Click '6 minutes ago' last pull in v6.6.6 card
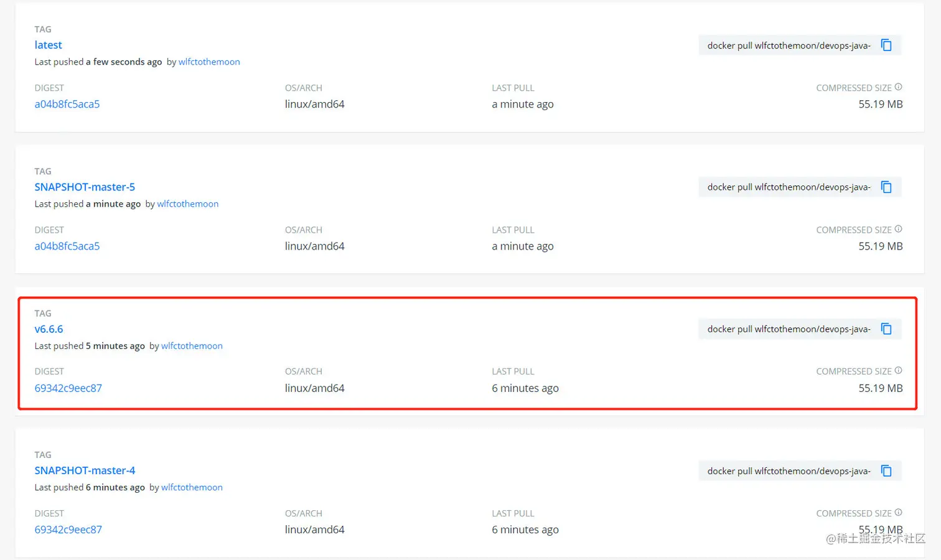Screen dimensions: 941x560 pyautogui.click(x=525, y=388)
